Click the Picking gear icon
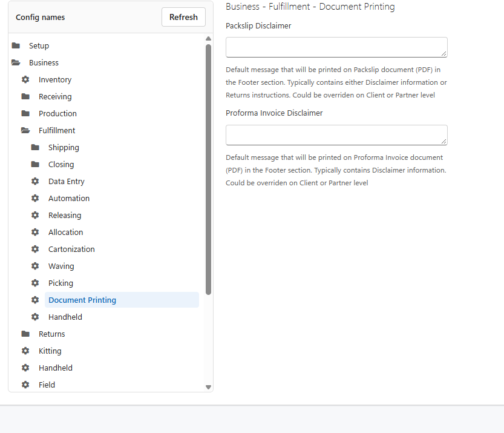Image resolution: width=504 pixels, height=433 pixels. coord(35,283)
